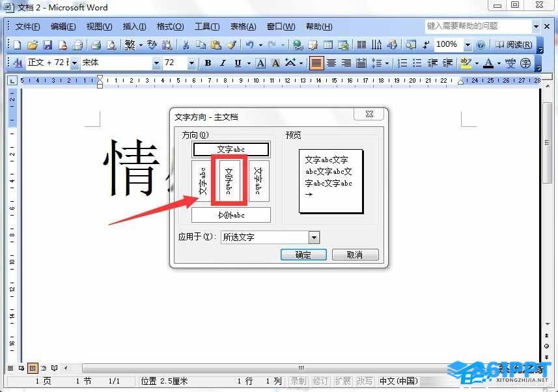Open the 格式(O) menu

coord(170,27)
